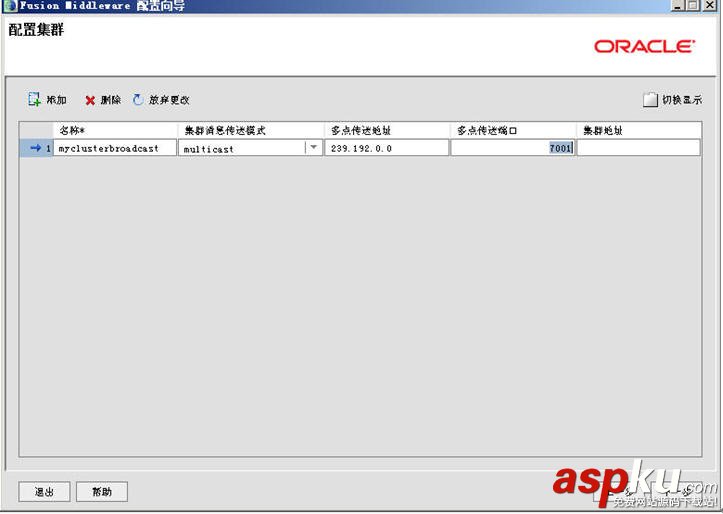The width and height of the screenshot is (723, 514).
Task: Click the Help (帮助) button
Action: [x=102, y=491]
